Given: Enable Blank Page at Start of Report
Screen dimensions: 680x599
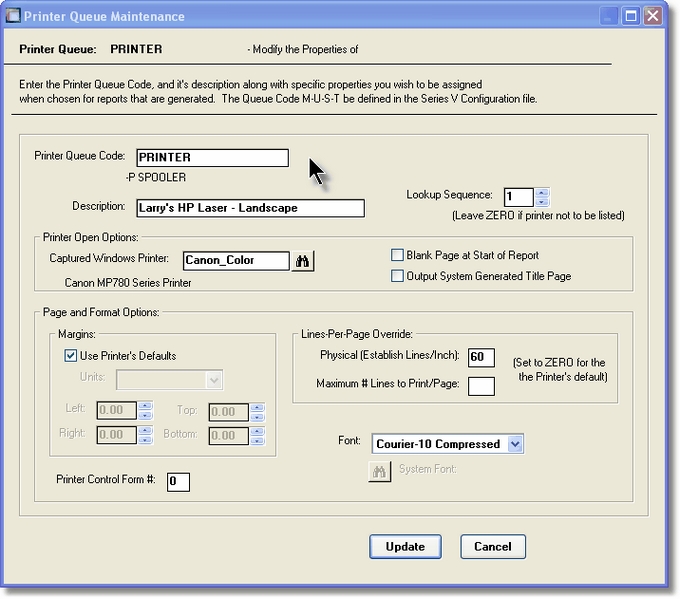Looking at the screenshot, I should click(397, 255).
